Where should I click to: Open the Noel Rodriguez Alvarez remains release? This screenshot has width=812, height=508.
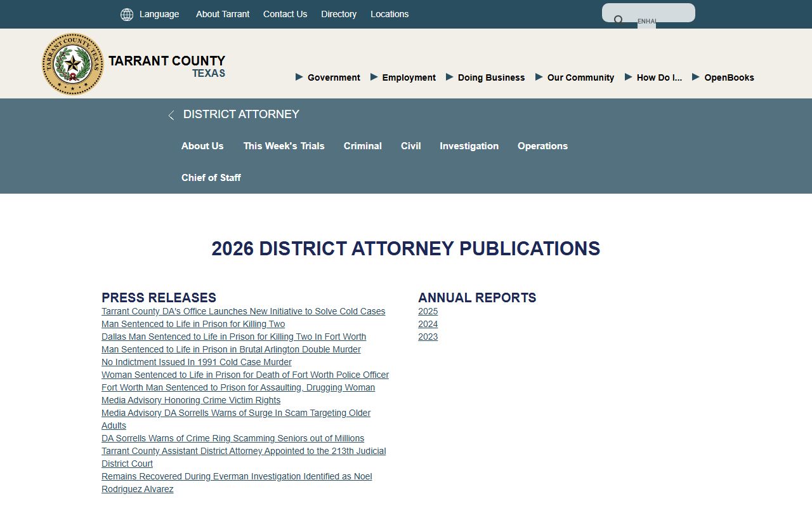click(x=237, y=483)
